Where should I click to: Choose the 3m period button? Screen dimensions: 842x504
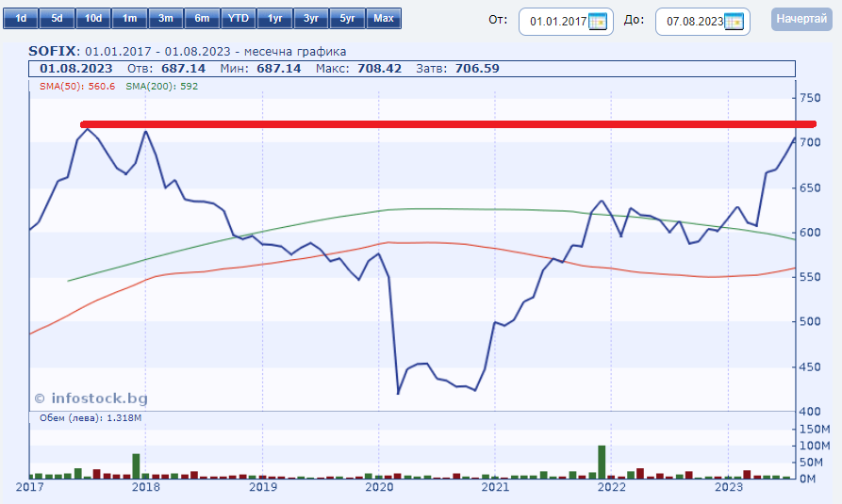pos(166,18)
